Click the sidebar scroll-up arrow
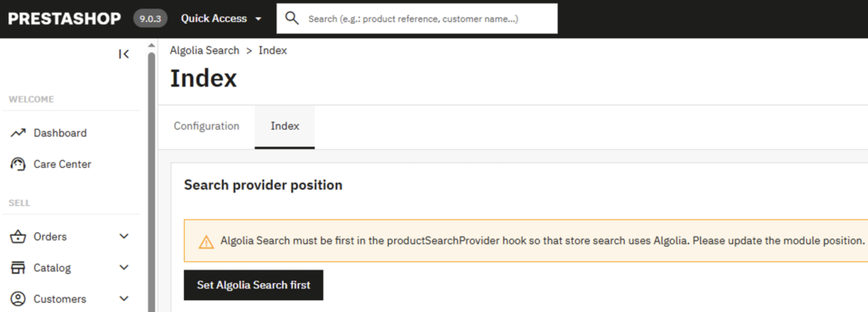Image resolution: width=868 pixels, height=312 pixels. click(151, 46)
